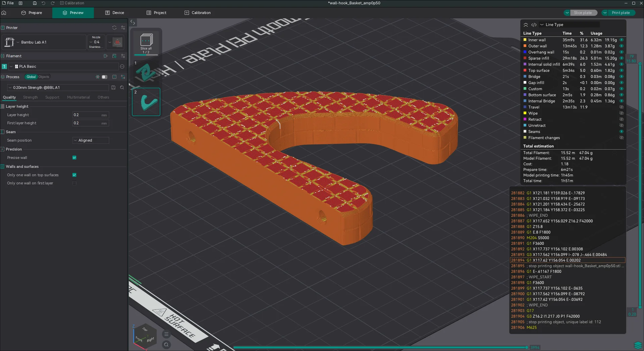Image resolution: width=644 pixels, height=351 pixels.
Task: Select the plate 1 thumbnail
Action: pos(146,73)
